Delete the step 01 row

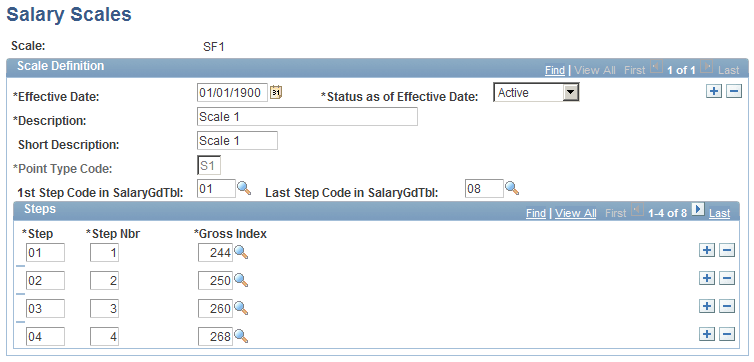727,250
